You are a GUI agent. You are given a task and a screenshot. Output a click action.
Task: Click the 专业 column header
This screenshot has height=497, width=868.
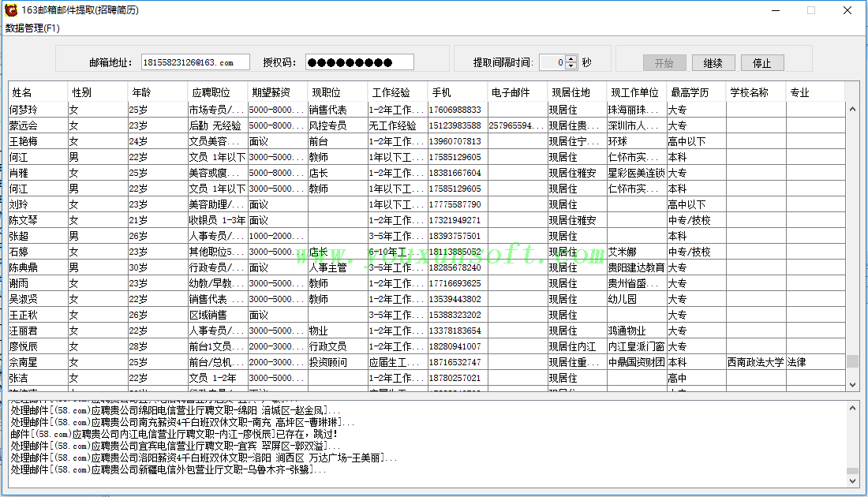815,92
